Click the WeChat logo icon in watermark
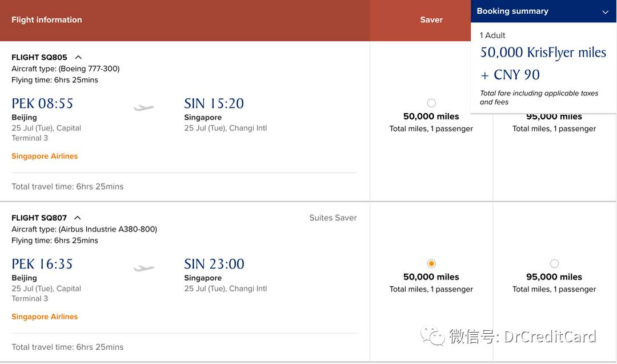 (432, 335)
